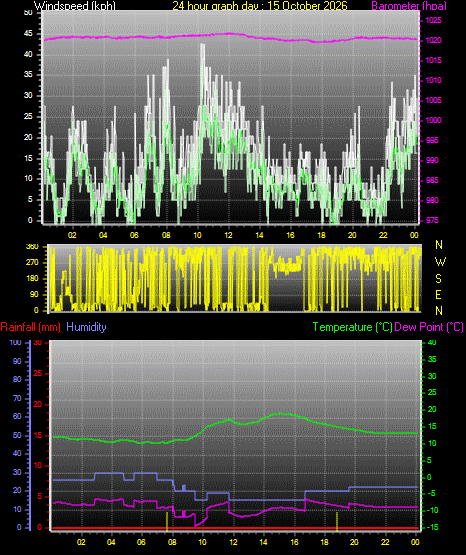
Task: Click the 'E' compass direction label
Action: [x=438, y=295]
